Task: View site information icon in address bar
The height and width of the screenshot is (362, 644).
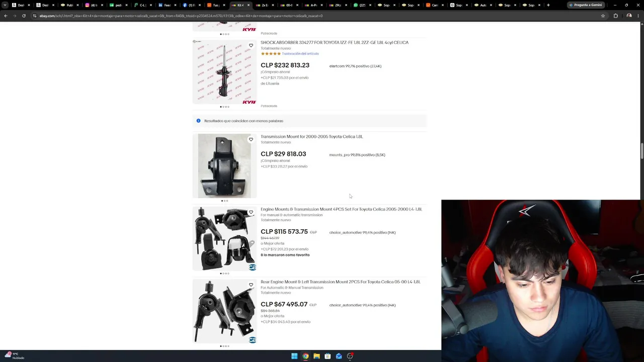Action: click(x=34, y=16)
